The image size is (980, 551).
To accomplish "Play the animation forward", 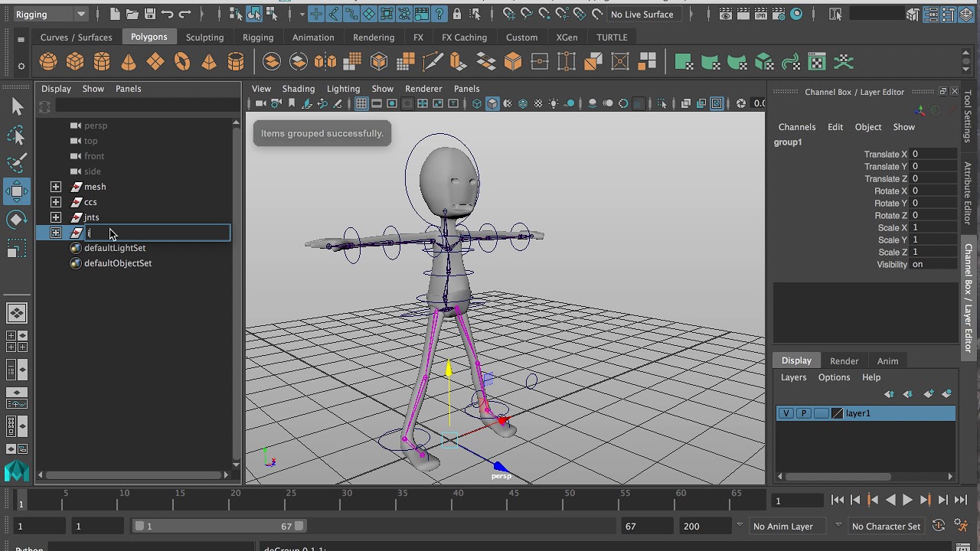I will pos(907,500).
